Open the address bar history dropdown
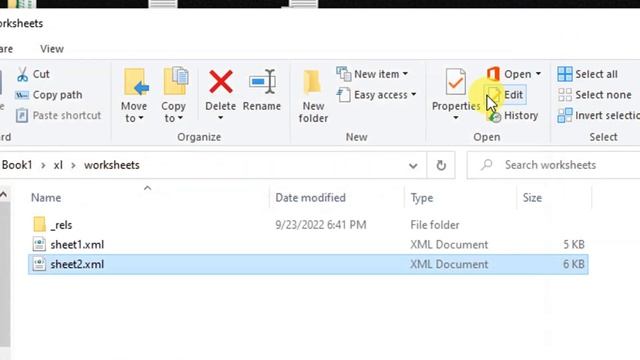Screen dimensions: 640x360 point(413,166)
